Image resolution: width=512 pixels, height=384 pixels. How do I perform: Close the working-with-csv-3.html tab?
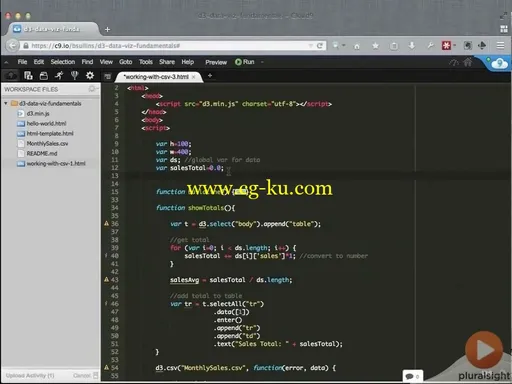(x=194, y=77)
